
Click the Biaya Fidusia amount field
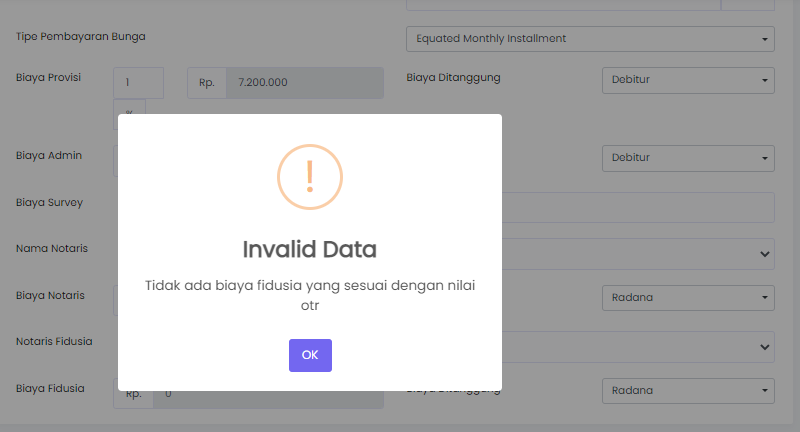pyautogui.click(x=268, y=399)
